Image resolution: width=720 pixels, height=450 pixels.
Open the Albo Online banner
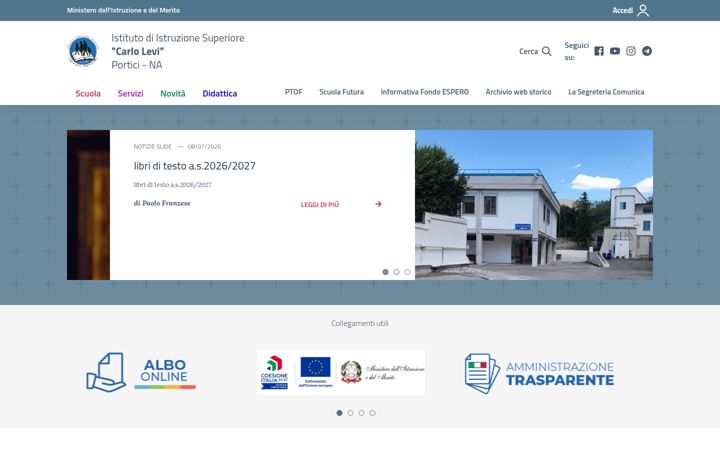tap(141, 372)
